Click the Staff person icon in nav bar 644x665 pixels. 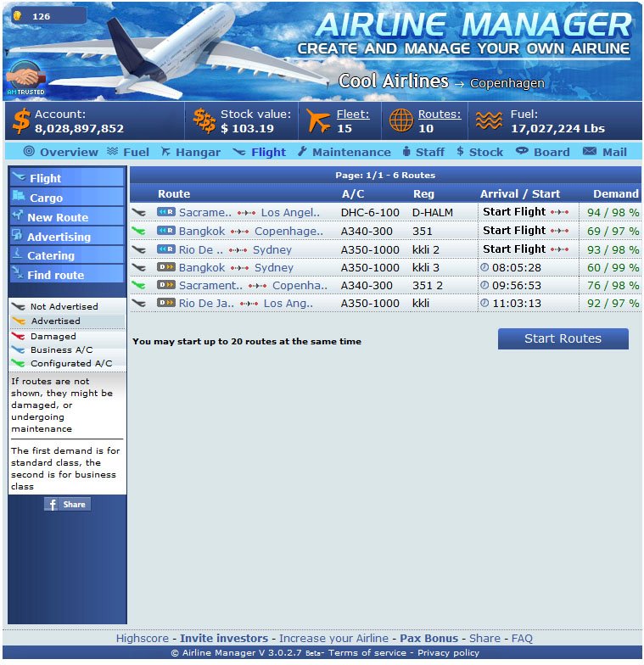(406, 151)
